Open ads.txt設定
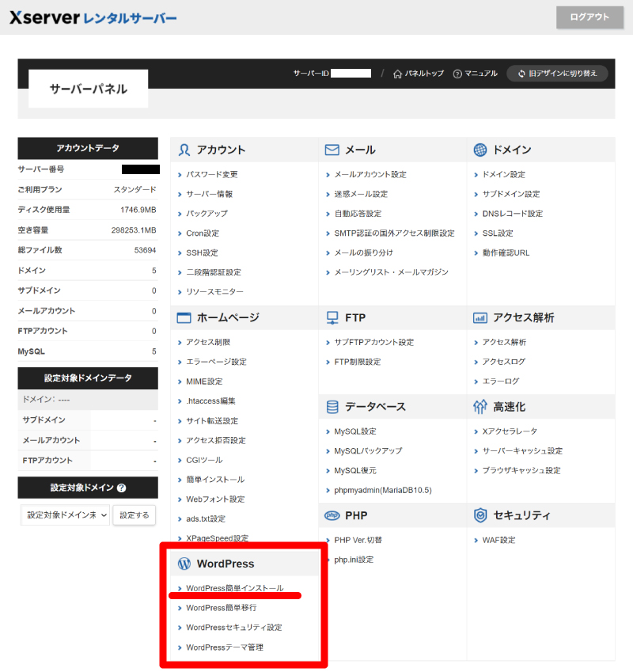This screenshot has height=672, width=633. (206, 518)
